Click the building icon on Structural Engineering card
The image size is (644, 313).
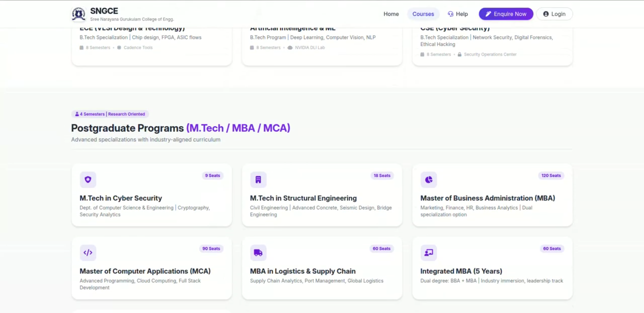(x=258, y=180)
